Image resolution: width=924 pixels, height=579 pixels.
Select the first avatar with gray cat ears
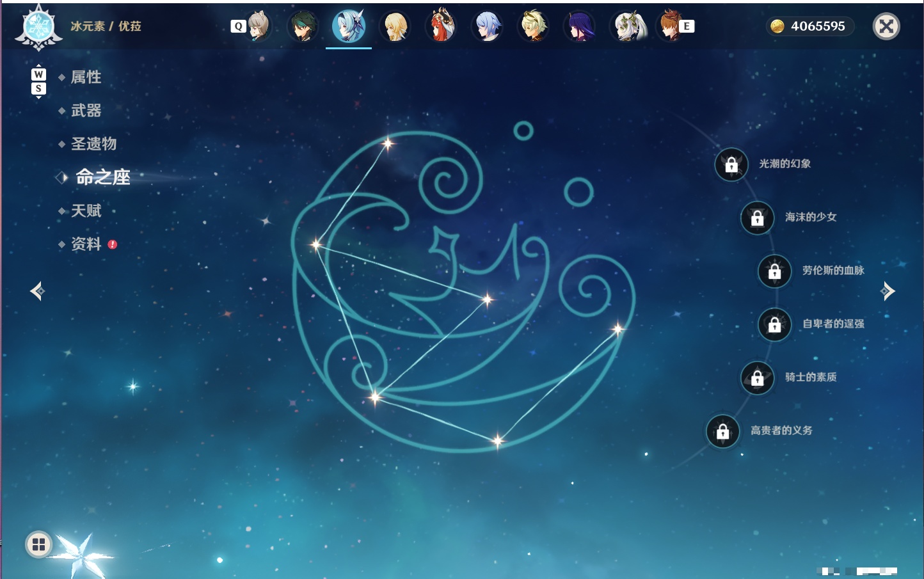click(257, 26)
